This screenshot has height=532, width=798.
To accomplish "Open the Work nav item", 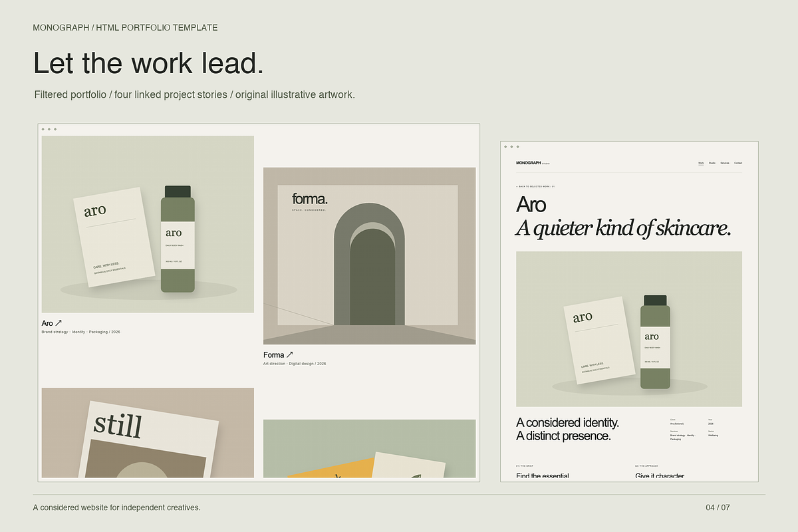I will click(x=701, y=163).
